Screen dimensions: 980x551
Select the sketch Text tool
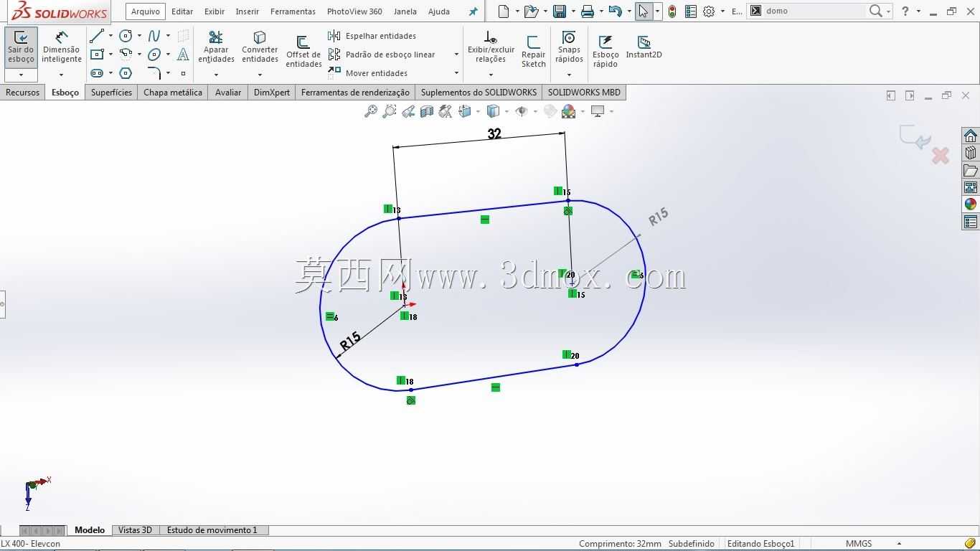click(x=183, y=54)
